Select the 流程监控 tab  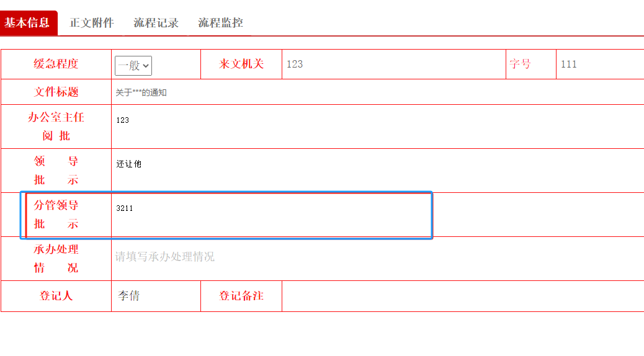220,23
